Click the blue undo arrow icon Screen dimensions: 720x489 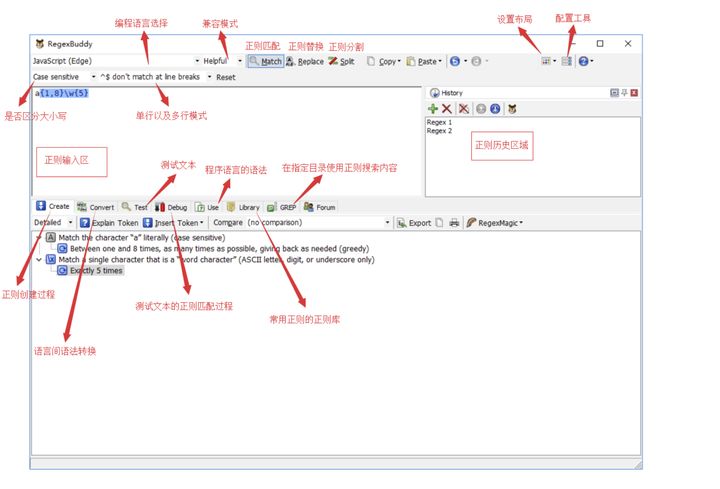(x=455, y=61)
